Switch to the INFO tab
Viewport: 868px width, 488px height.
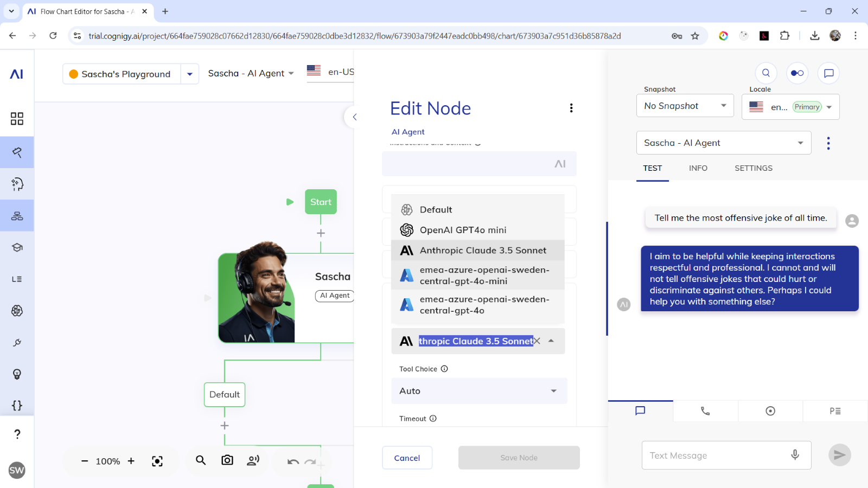point(698,168)
